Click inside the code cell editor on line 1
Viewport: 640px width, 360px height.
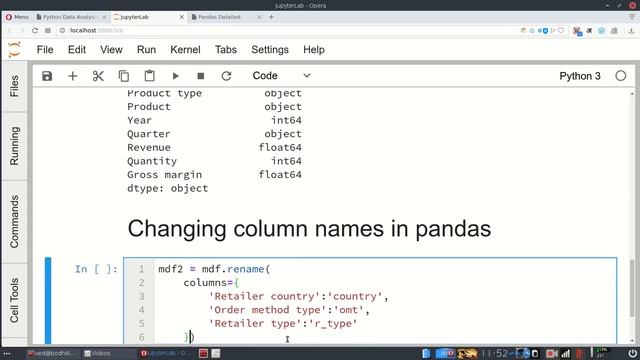pos(385,269)
